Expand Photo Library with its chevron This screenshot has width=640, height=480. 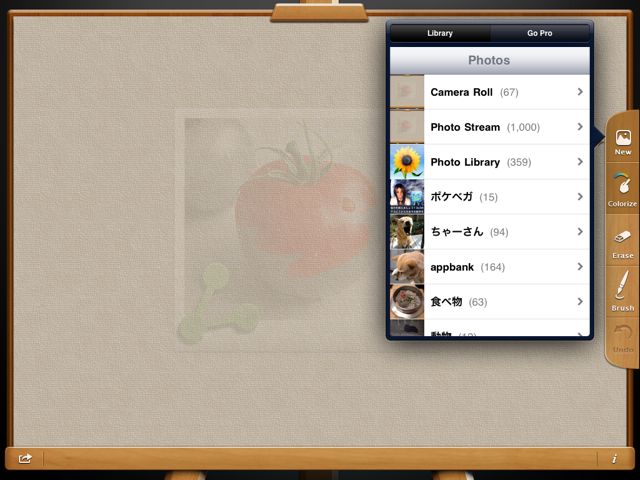(x=580, y=162)
